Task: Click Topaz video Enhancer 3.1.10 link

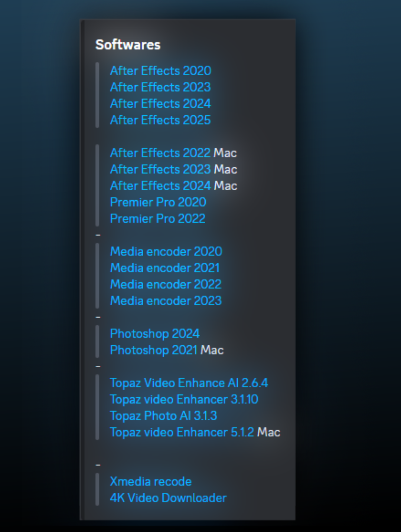Action: click(x=184, y=399)
